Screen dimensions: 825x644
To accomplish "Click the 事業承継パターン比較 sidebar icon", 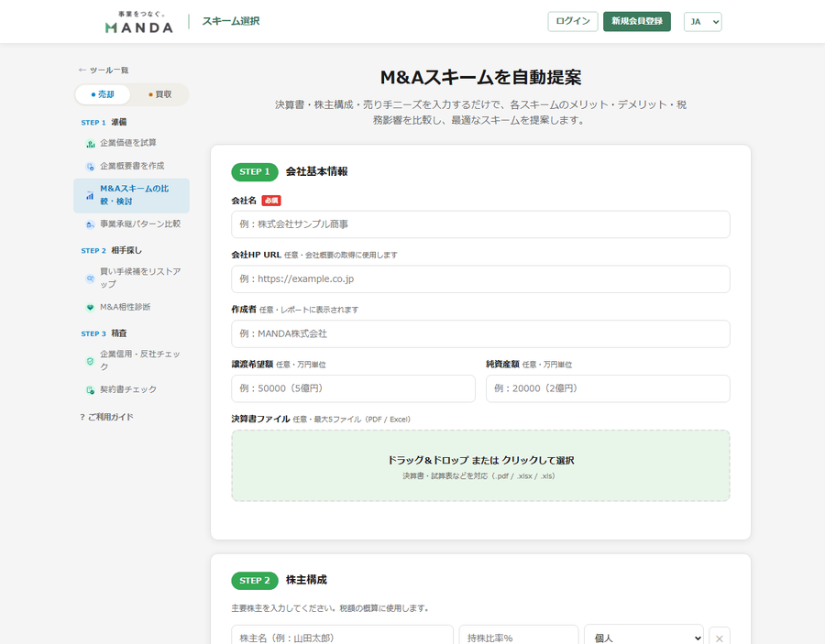I will [x=91, y=224].
